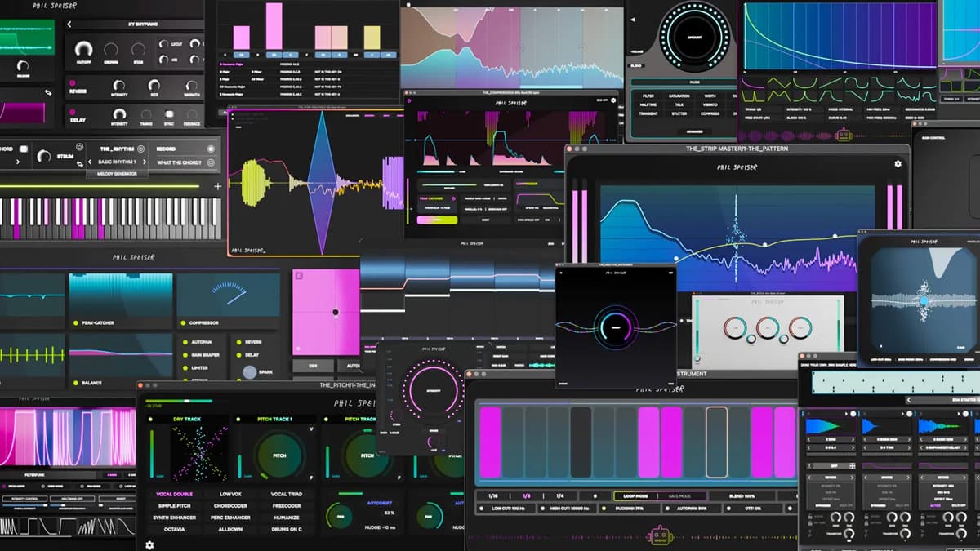Click the REVERB WARMTH knob
The height and width of the screenshot is (551, 980).
[192, 85]
